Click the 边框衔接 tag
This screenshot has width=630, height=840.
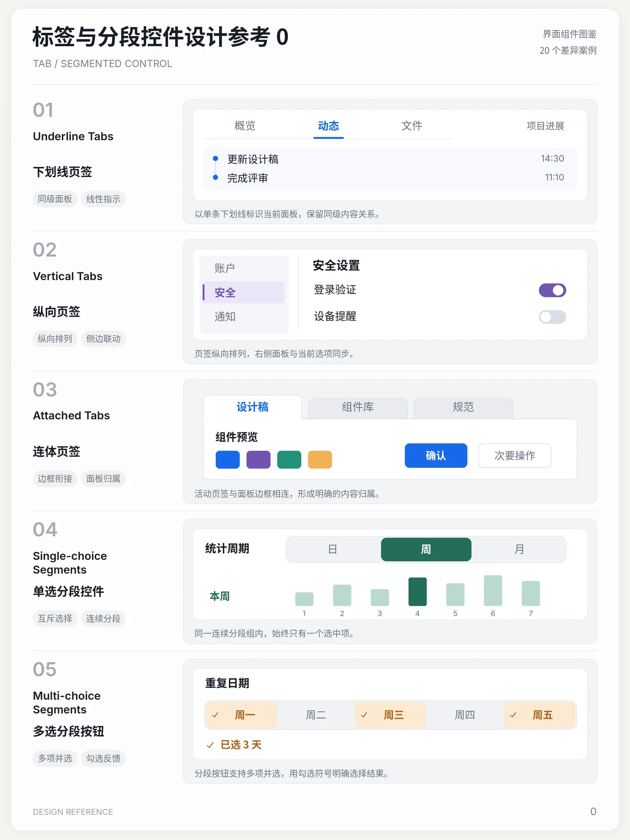[x=55, y=479]
